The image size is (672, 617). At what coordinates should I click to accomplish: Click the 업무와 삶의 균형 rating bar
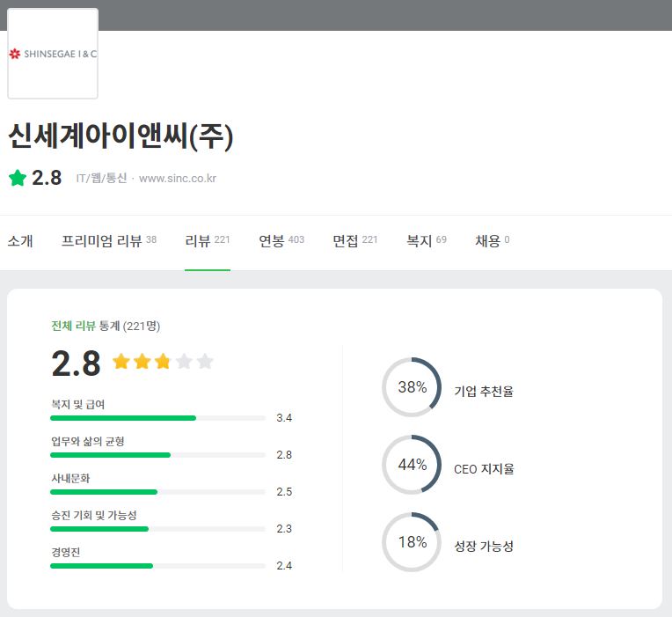click(x=157, y=455)
